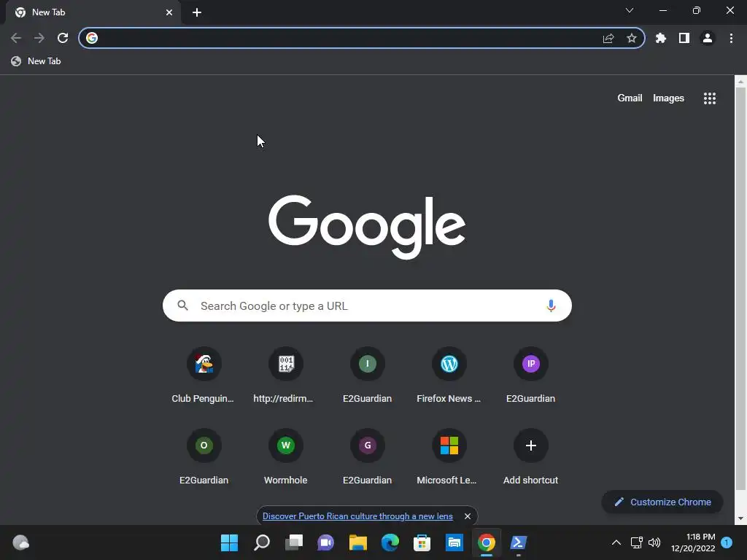Select the New Tab browser tab
This screenshot has width=747, height=560.
[x=93, y=12]
